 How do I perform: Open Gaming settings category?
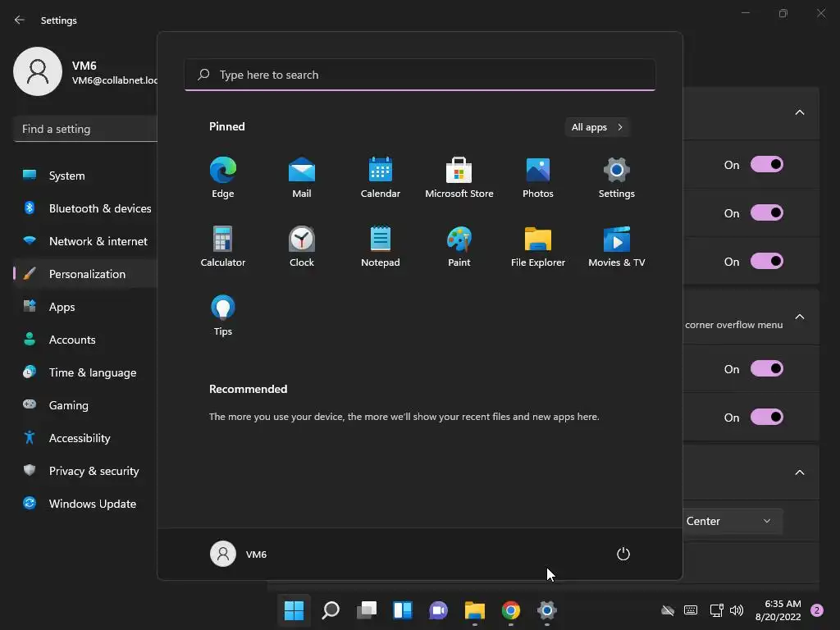(x=85, y=405)
